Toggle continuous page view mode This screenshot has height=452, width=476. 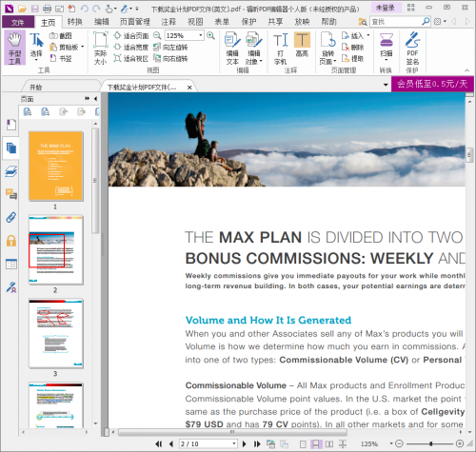click(315, 443)
